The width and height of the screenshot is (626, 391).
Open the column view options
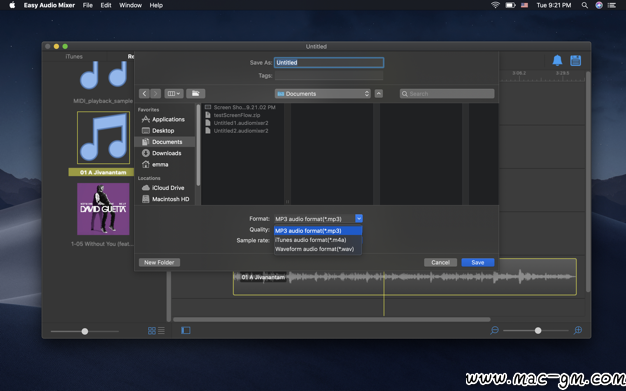point(174,93)
